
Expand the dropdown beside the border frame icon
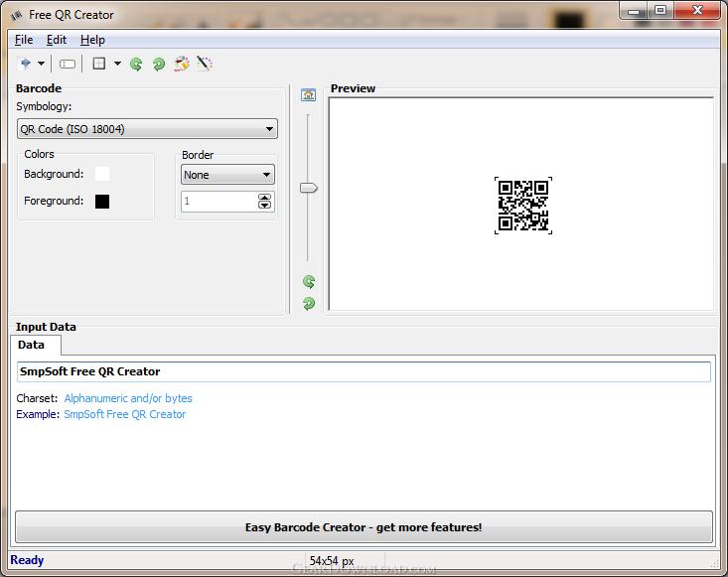(x=117, y=64)
